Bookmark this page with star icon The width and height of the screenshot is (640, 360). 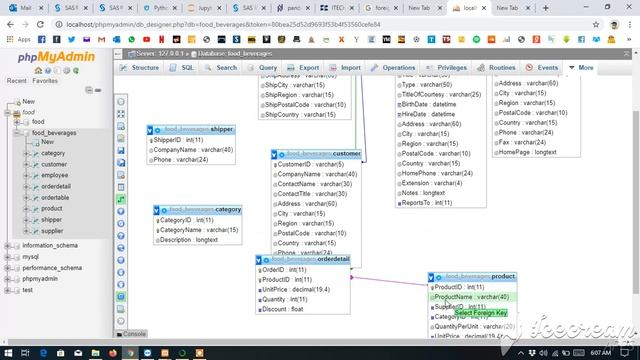(x=596, y=24)
